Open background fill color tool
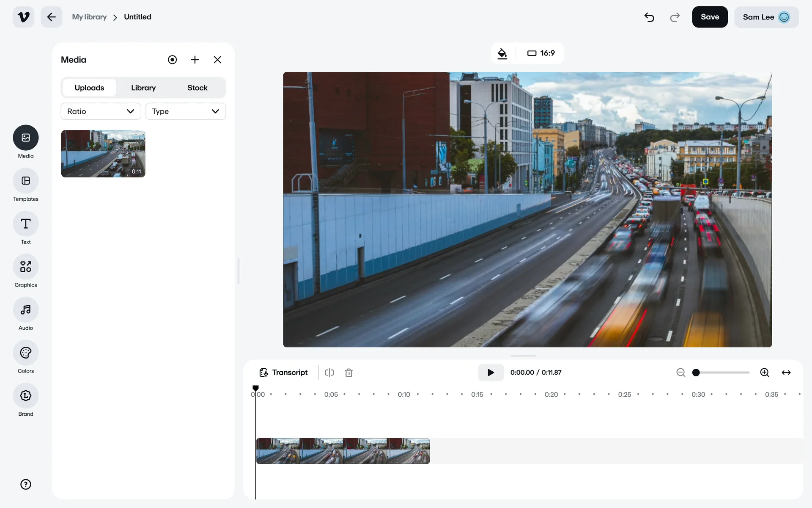This screenshot has height=508, width=812. 502,53
